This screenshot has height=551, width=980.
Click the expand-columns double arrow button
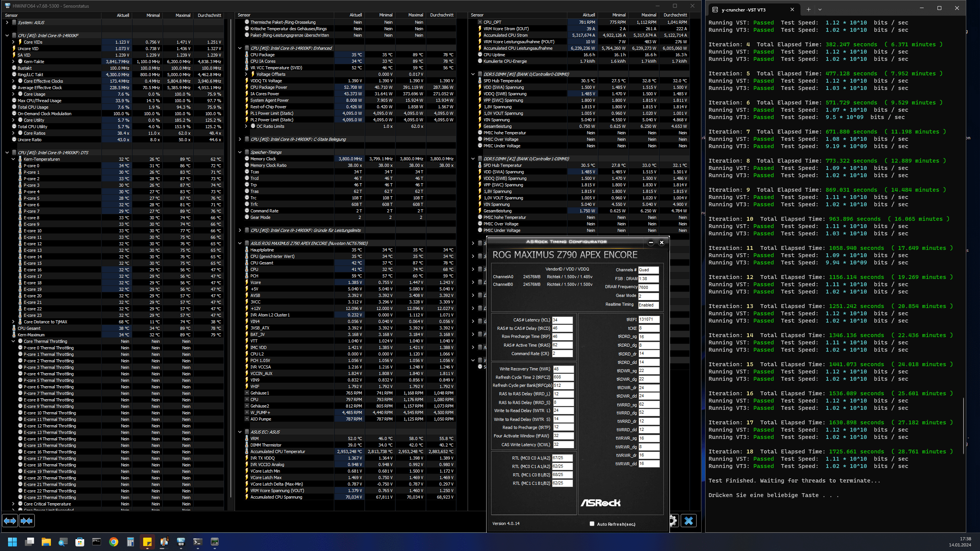point(10,521)
